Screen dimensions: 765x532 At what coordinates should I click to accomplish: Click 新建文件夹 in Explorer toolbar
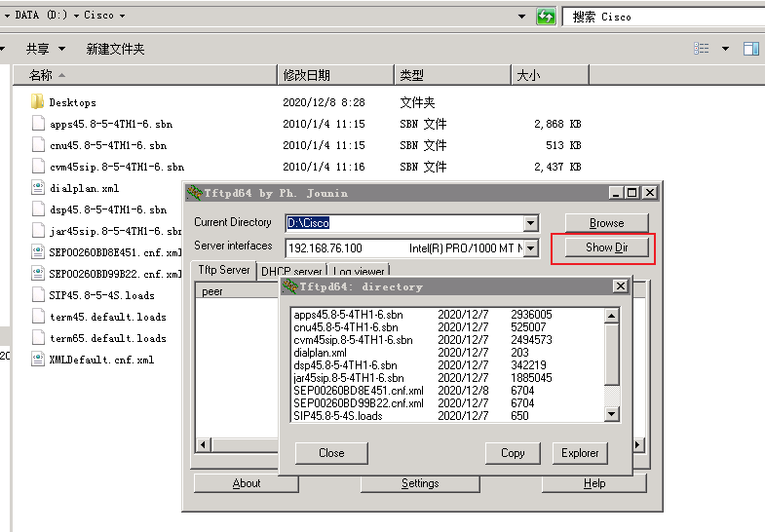point(116,49)
